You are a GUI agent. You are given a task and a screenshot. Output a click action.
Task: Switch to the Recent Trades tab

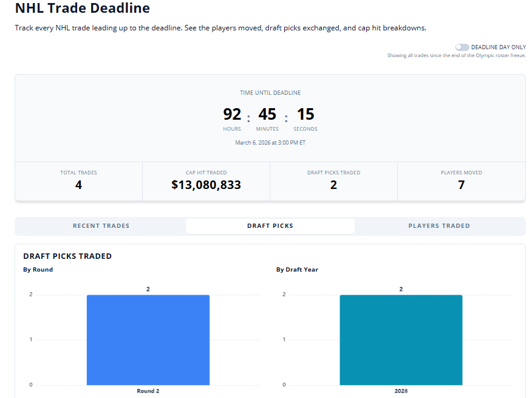[x=101, y=226]
